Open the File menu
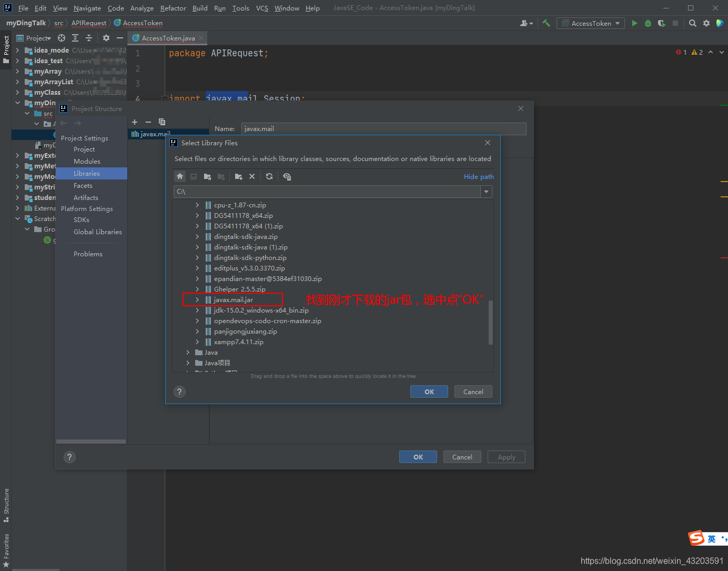The height and width of the screenshot is (571, 728). click(x=23, y=8)
